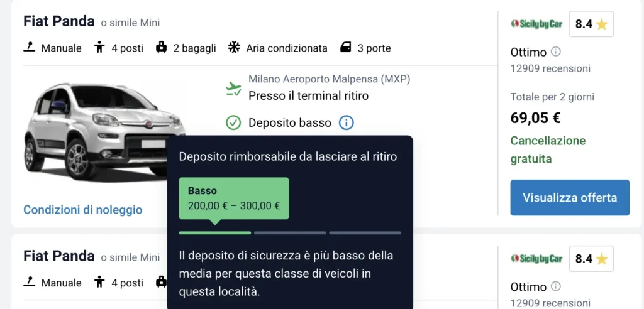Click the air conditioning snowflake icon
The image size is (644, 309).
(x=233, y=47)
